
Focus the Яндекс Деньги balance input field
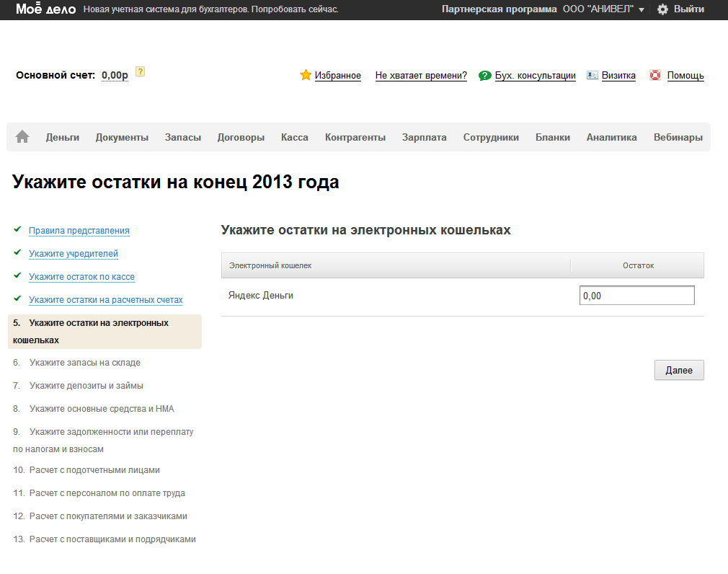636,296
